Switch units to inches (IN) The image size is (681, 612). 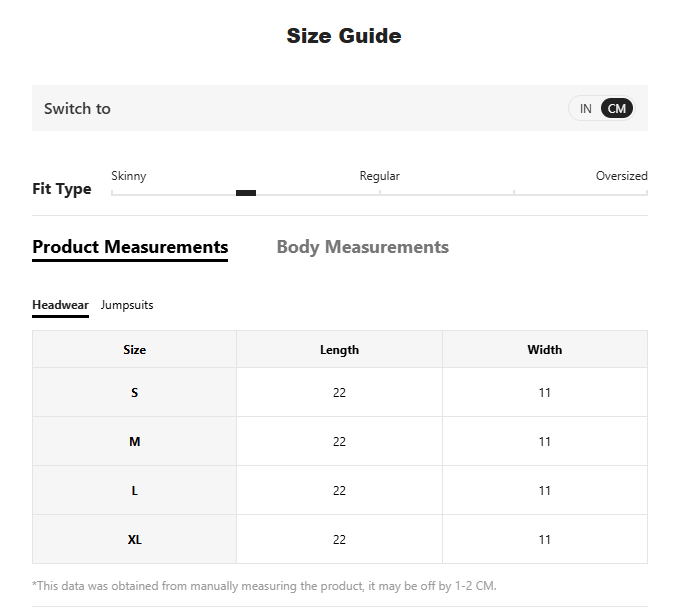[586, 108]
